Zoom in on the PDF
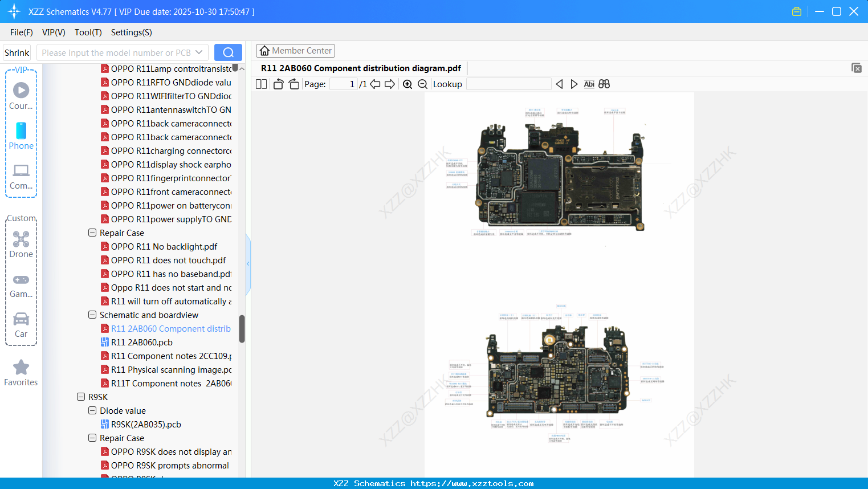Viewport: 868px width, 489px height. coord(407,84)
